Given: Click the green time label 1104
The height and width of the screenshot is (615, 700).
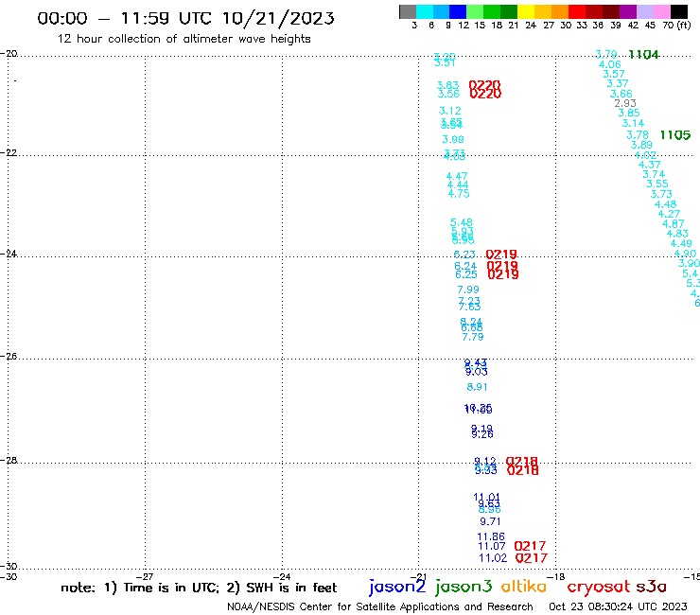Looking at the screenshot, I should pos(644,55).
